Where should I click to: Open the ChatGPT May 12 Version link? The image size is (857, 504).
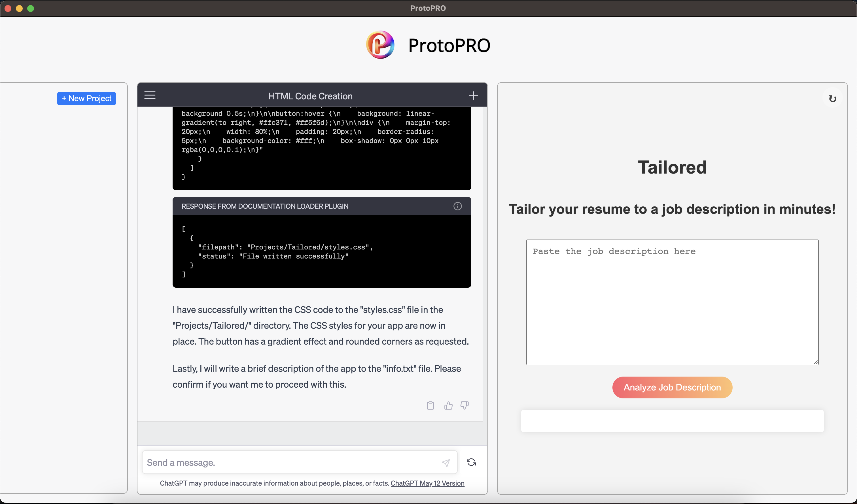[427, 483]
